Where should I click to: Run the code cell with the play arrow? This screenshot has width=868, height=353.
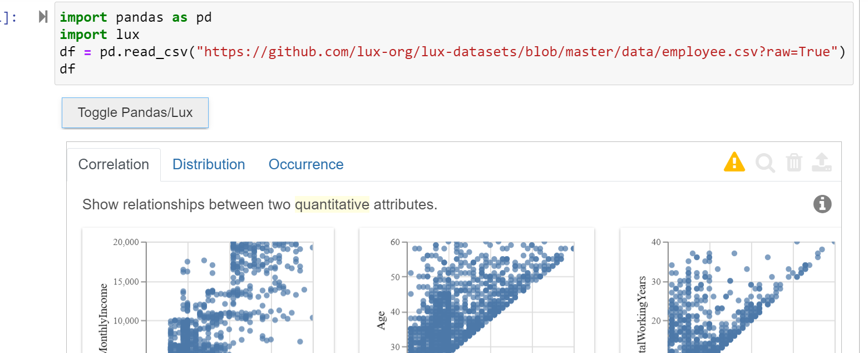coord(43,16)
